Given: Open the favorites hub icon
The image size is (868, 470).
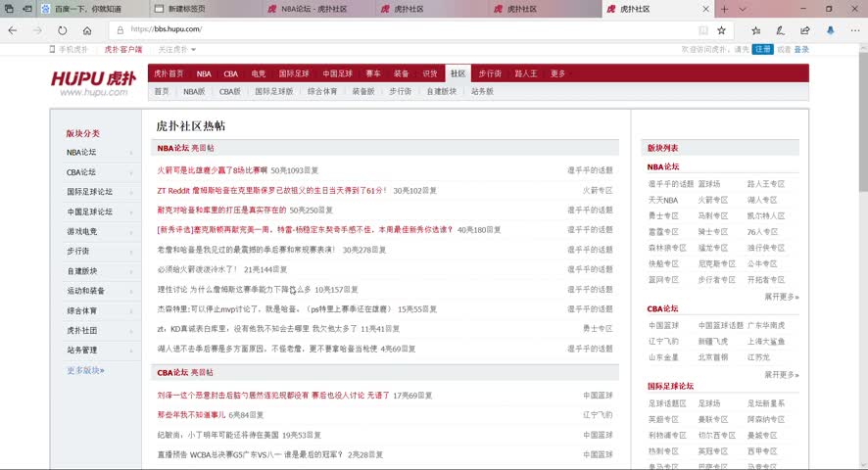Looking at the screenshot, I should click(756, 30).
